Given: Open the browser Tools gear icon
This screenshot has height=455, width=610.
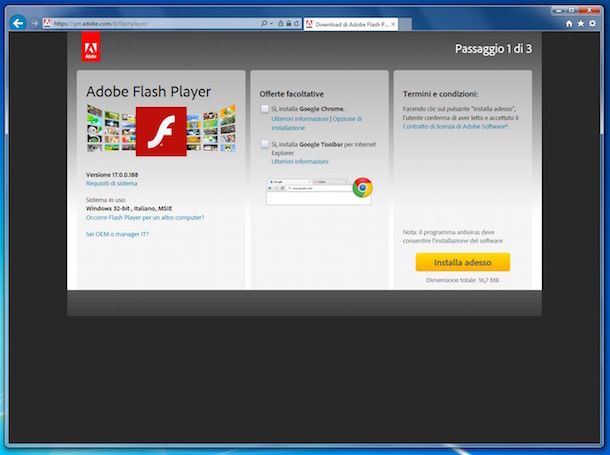Looking at the screenshot, I should tap(592, 24).
